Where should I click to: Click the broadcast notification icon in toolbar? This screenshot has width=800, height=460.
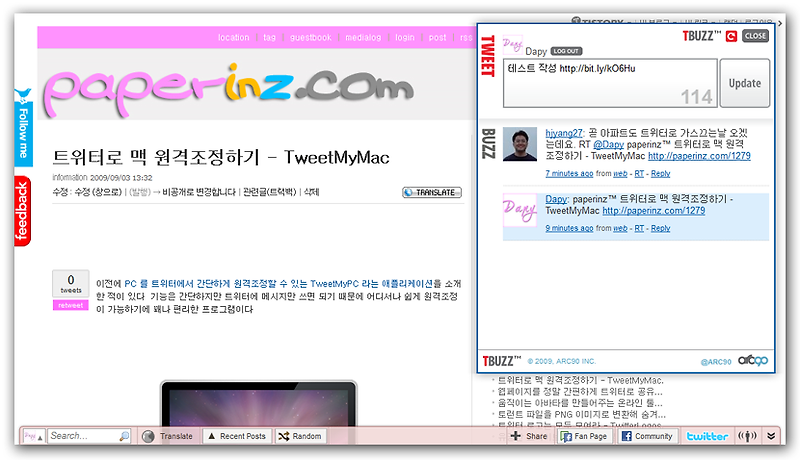(x=747, y=436)
